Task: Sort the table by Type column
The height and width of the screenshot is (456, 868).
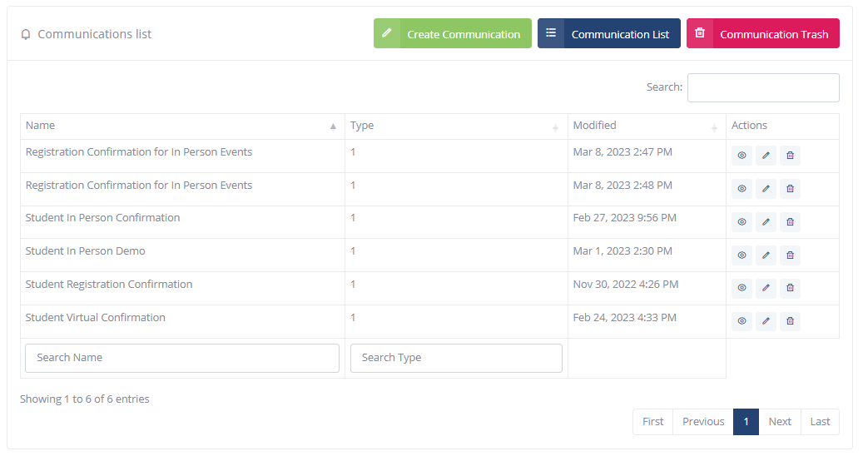Action: [455, 126]
